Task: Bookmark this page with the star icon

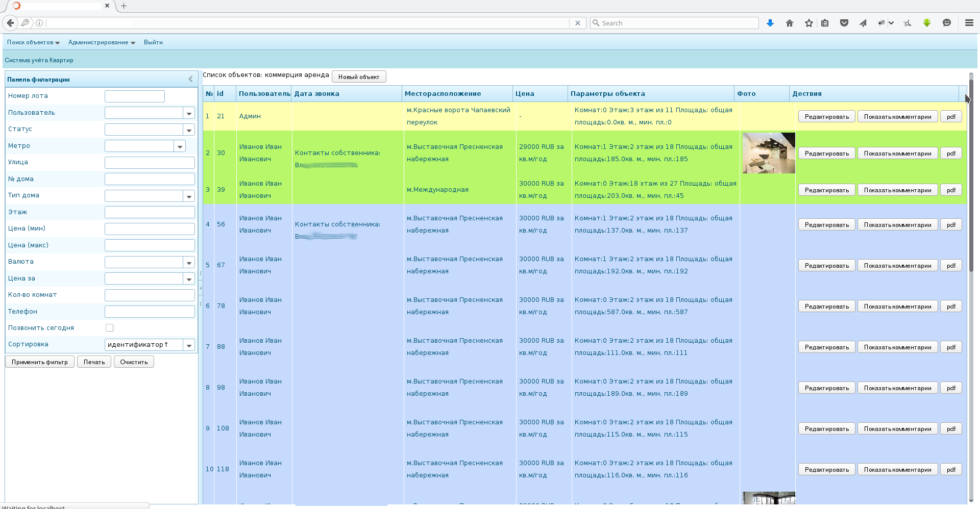Action: click(x=809, y=23)
